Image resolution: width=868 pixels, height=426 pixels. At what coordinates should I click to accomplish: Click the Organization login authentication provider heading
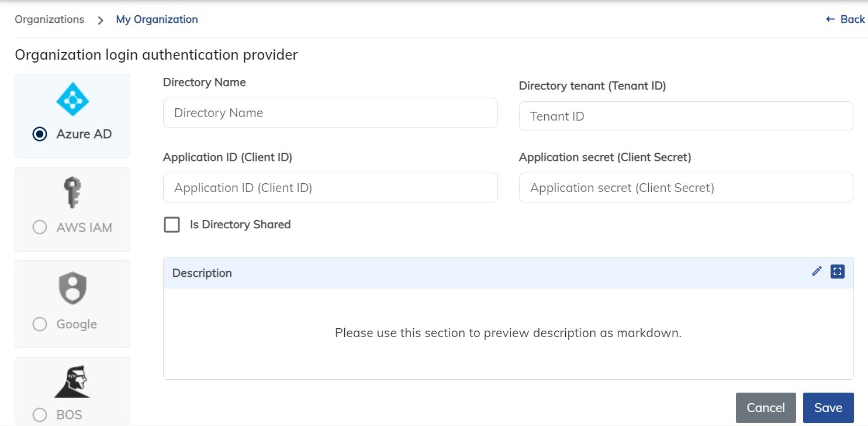tap(156, 55)
